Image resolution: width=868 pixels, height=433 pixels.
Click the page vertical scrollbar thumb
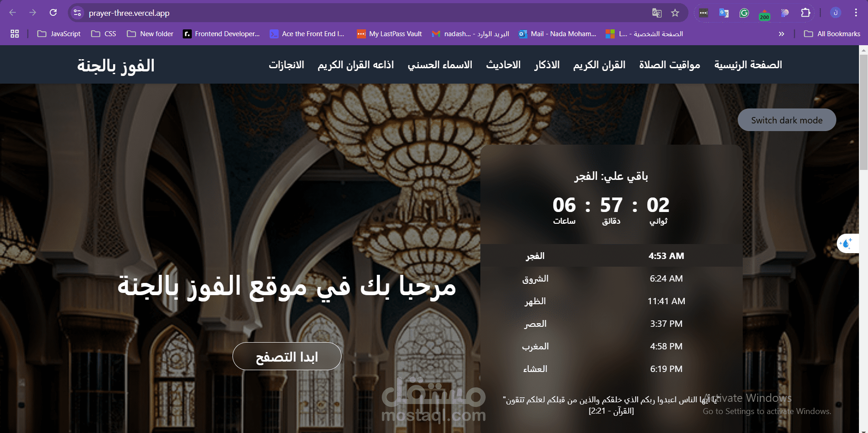[x=863, y=112]
